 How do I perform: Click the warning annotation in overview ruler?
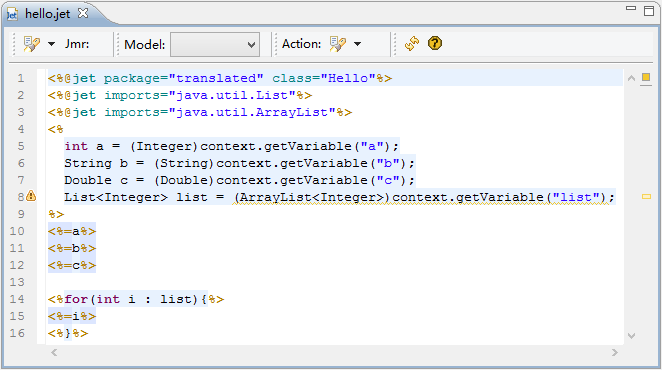point(646,196)
